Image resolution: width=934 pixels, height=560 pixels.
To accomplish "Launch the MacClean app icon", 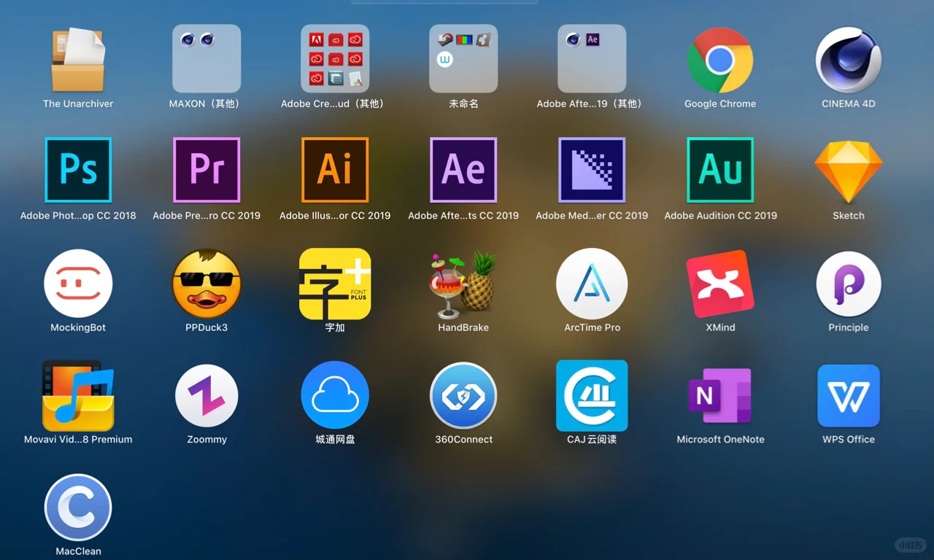I will point(78,507).
